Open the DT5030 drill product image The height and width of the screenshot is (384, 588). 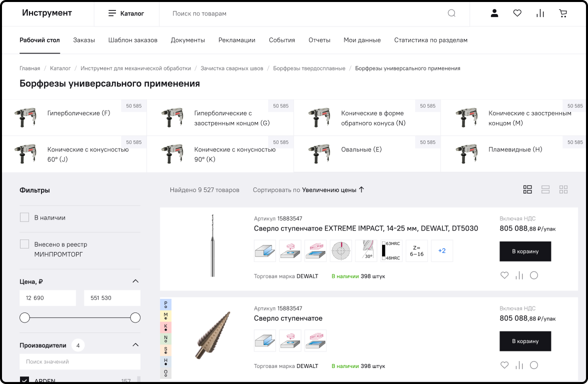tap(212, 245)
